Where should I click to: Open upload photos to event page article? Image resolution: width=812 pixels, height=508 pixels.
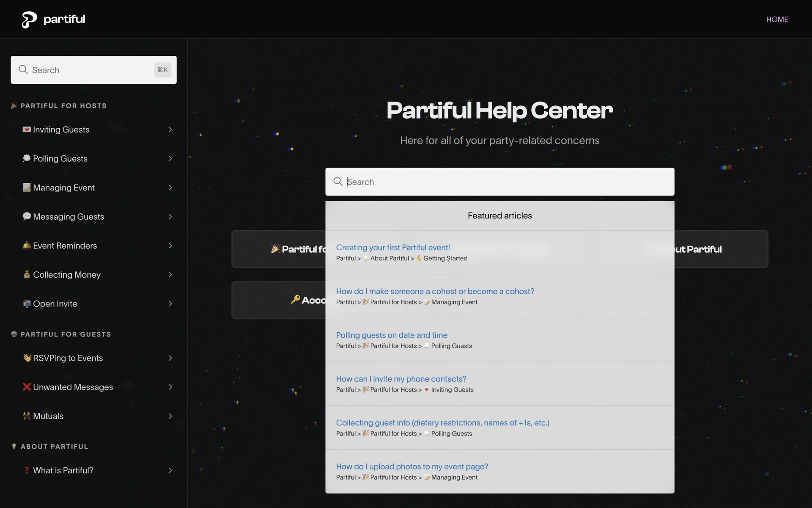[411, 467]
